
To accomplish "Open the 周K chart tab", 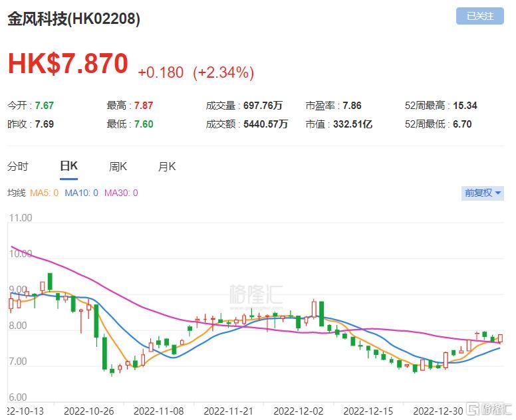I will [118, 166].
